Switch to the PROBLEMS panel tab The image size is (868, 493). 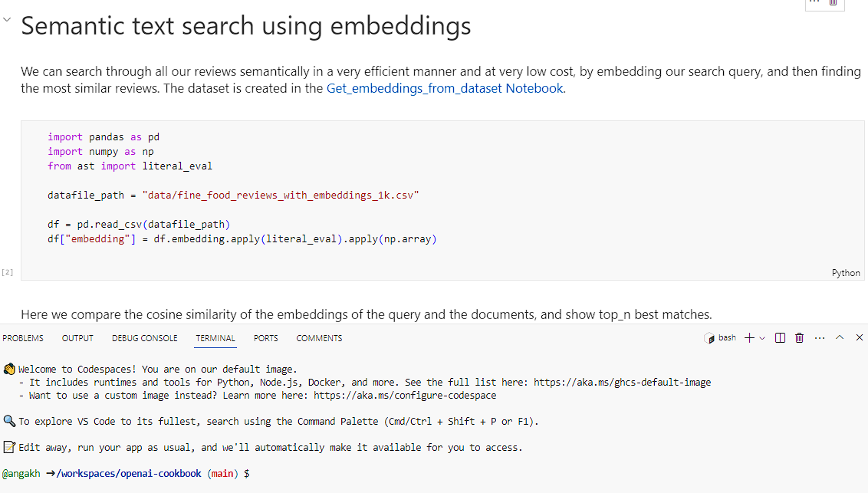click(x=23, y=338)
